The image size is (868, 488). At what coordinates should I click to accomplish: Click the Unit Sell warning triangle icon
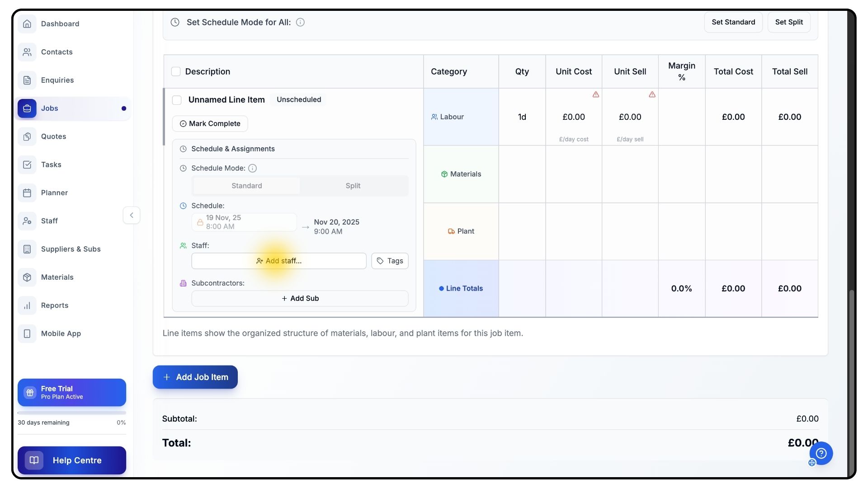[x=652, y=94]
